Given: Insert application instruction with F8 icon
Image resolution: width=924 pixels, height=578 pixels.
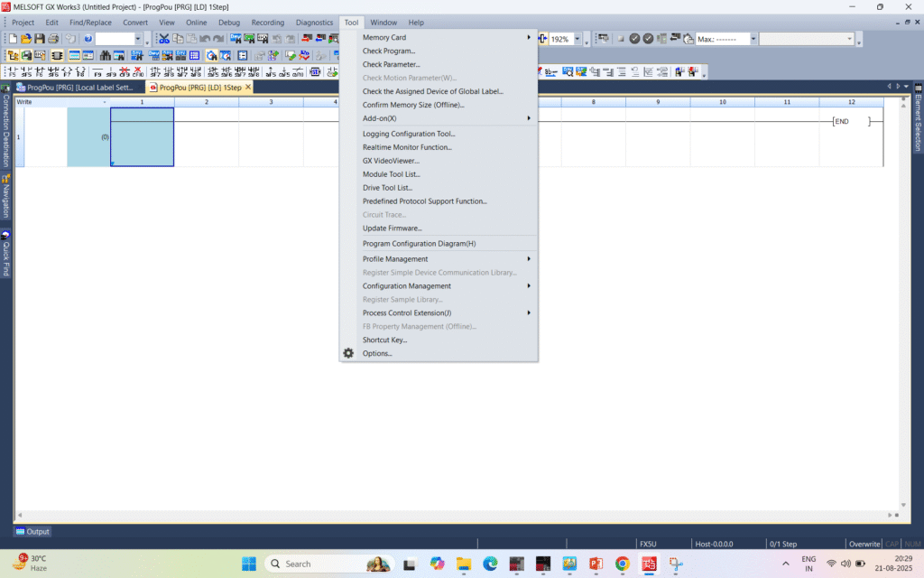Looking at the screenshot, I should [x=80, y=72].
